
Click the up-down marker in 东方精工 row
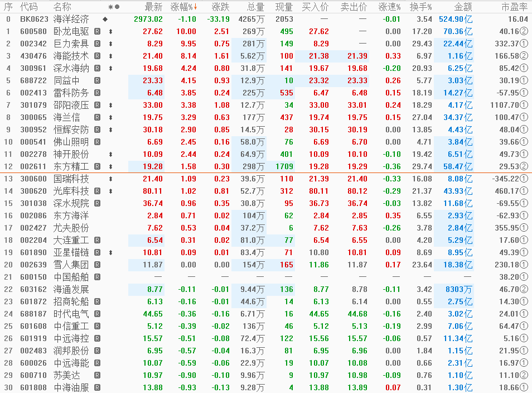110,167
